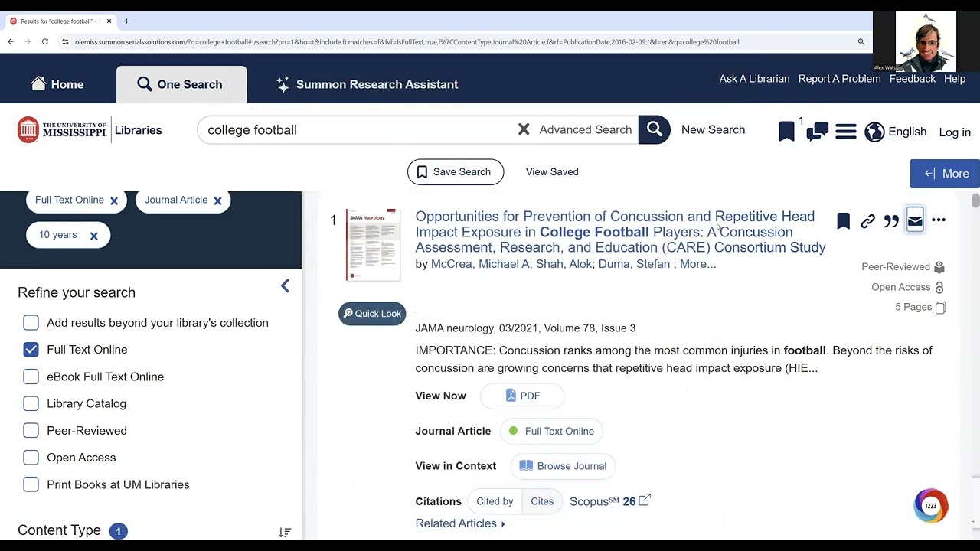Remove the Full Text Online filter chip
Screen dimensions: 980x551
tap(114, 201)
